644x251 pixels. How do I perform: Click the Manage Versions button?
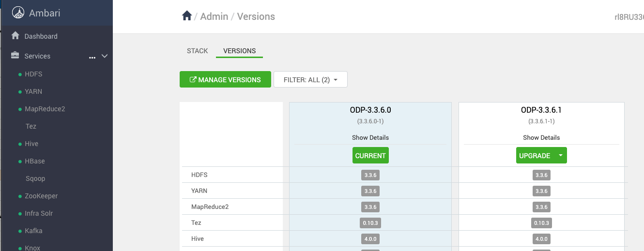point(225,80)
